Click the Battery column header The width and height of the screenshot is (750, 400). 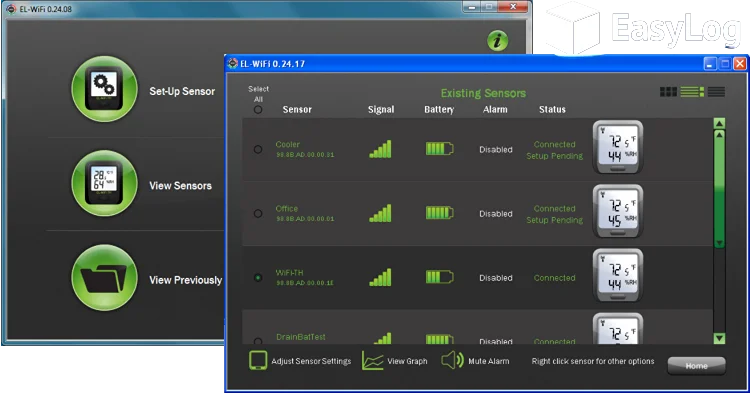(x=439, y=110)
